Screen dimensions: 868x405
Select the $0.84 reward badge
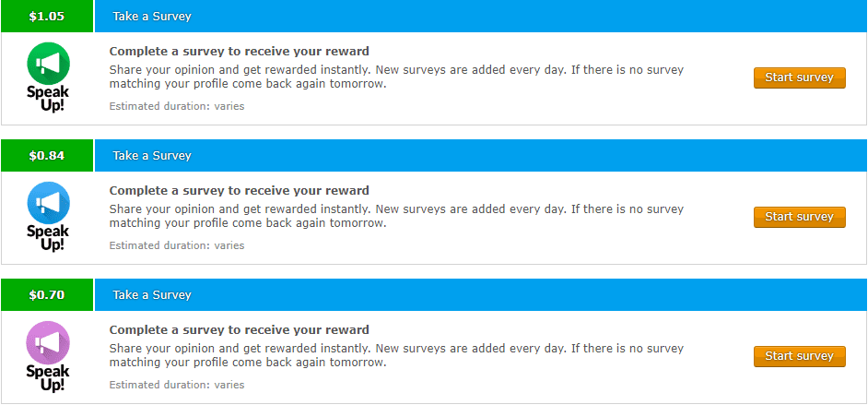click(x=47, y=156)
